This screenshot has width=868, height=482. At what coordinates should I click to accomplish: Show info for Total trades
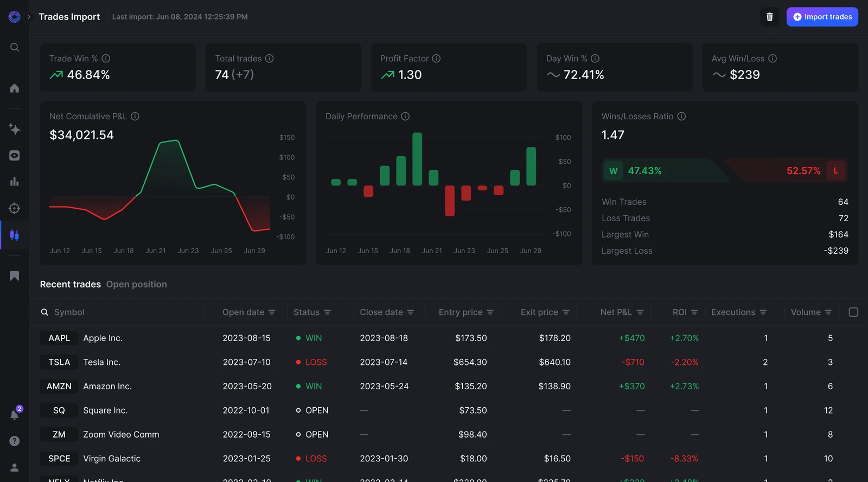pos(269,59)
